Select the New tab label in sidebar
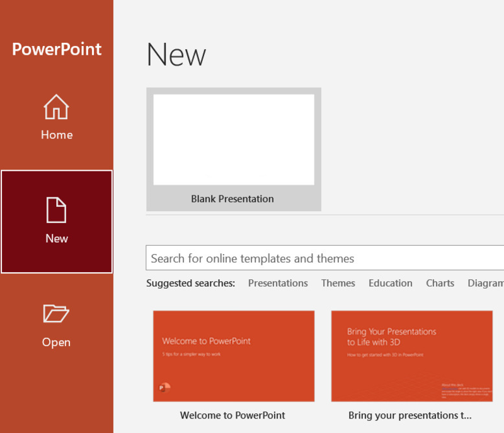 tap(57, 238)
